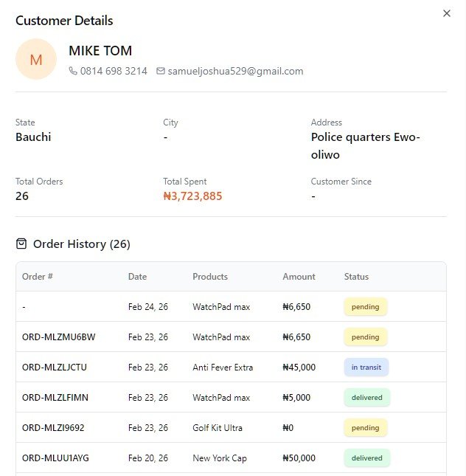Open order ORD-MLZI9692
Viewport: 466px width, 476px height.
[x=53, y=428]
